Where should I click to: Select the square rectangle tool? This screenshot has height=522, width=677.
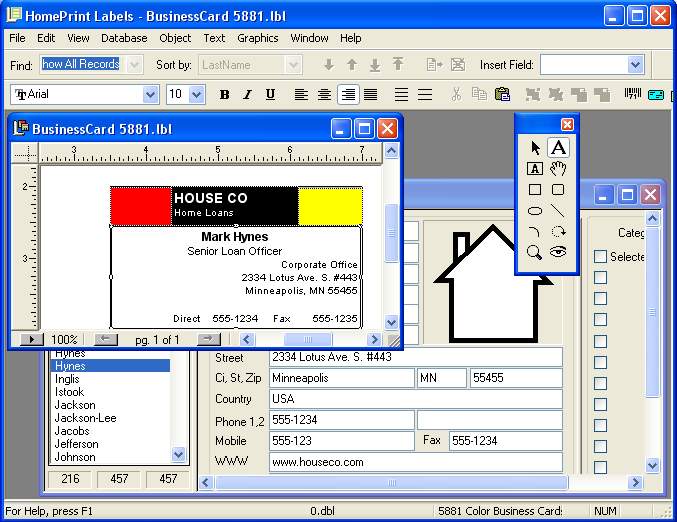pos(535,190)
